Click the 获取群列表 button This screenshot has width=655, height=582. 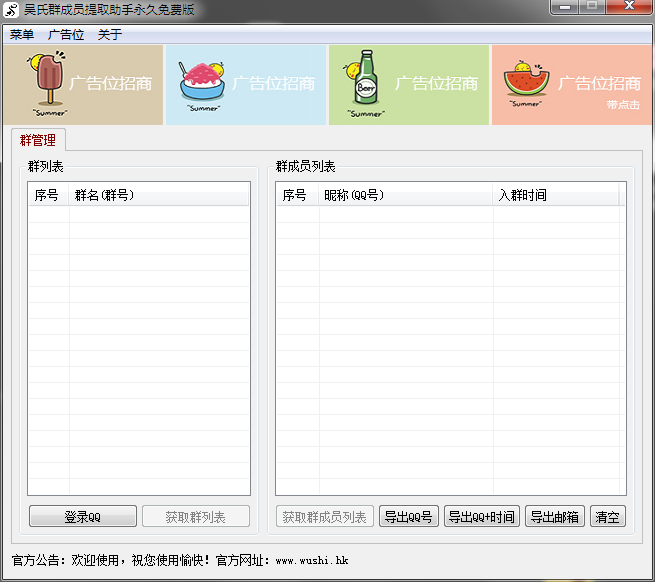point(195,516)
